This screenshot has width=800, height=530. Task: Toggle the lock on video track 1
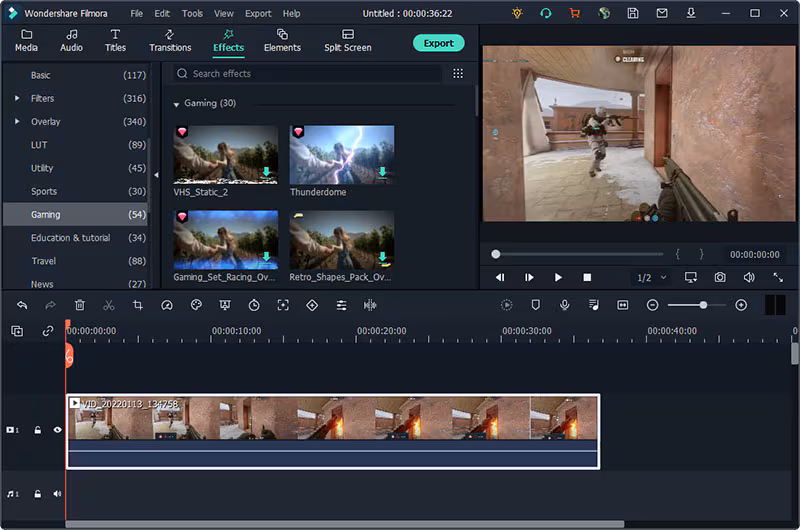38,430
